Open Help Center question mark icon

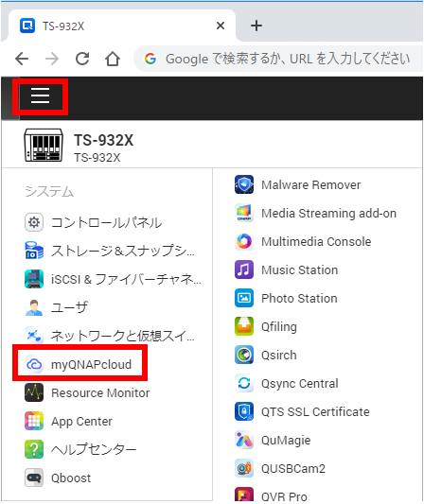pos(34,449)
